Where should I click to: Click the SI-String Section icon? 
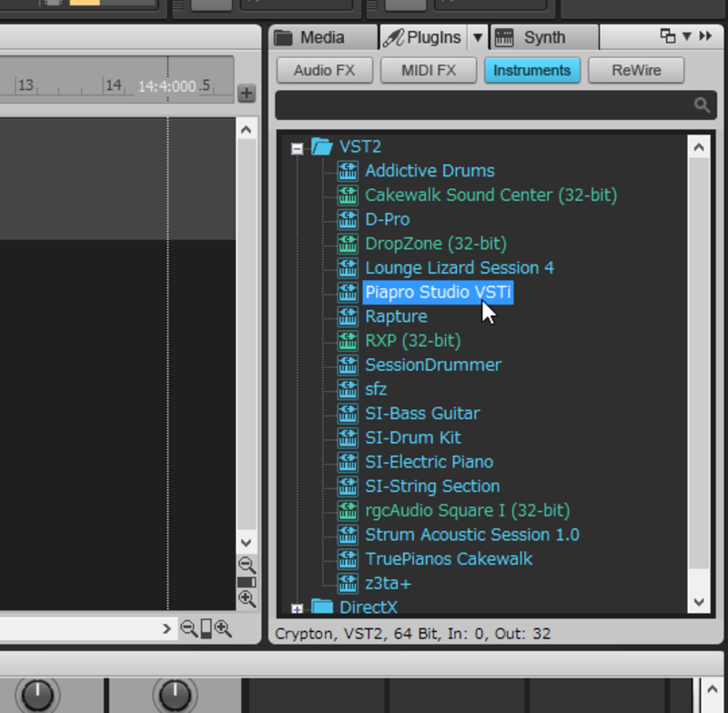pyautogui.click(x=348, y=486)
